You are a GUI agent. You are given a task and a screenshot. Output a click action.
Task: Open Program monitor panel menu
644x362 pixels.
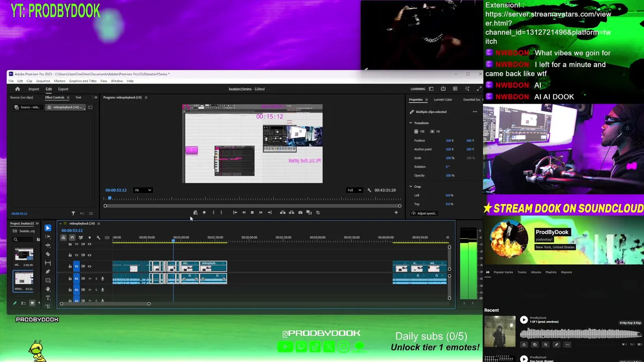coord(146,98)
